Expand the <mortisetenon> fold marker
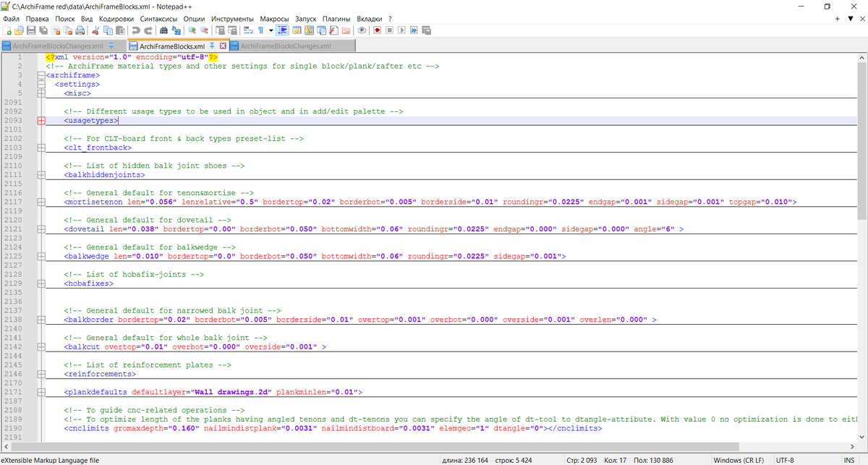 [41, 202]
